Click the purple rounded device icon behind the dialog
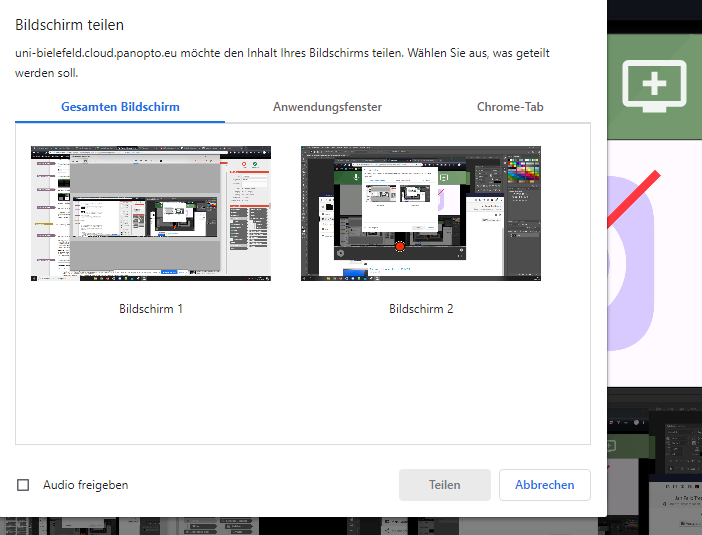702x535 pixels. [x=630, y=263]
